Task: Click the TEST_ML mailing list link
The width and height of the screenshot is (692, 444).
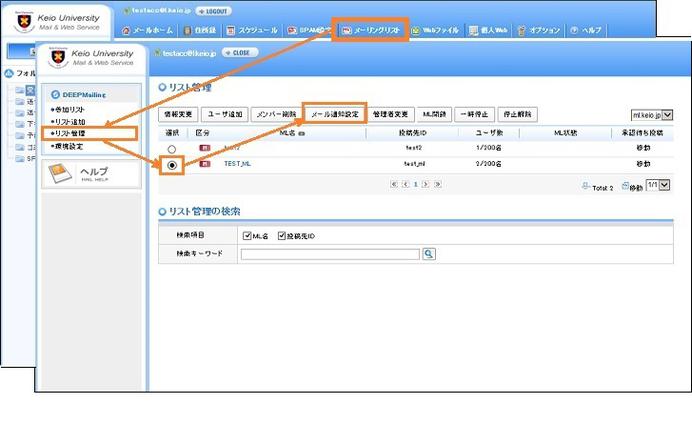Action: point(236,163)
